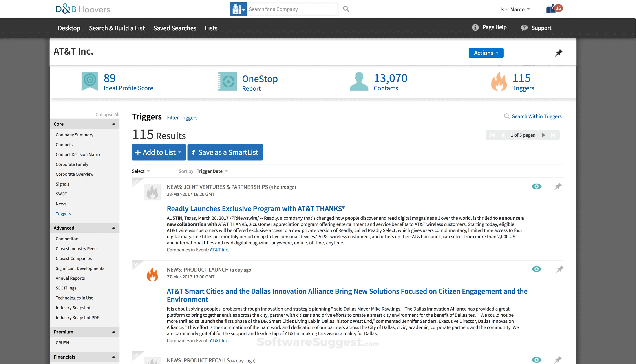Toggle the eye icon on the Readly news trigger
Image resolution: width=636 pixels, height=364 pixels.
pyautogui.click(x=537, y=186)
